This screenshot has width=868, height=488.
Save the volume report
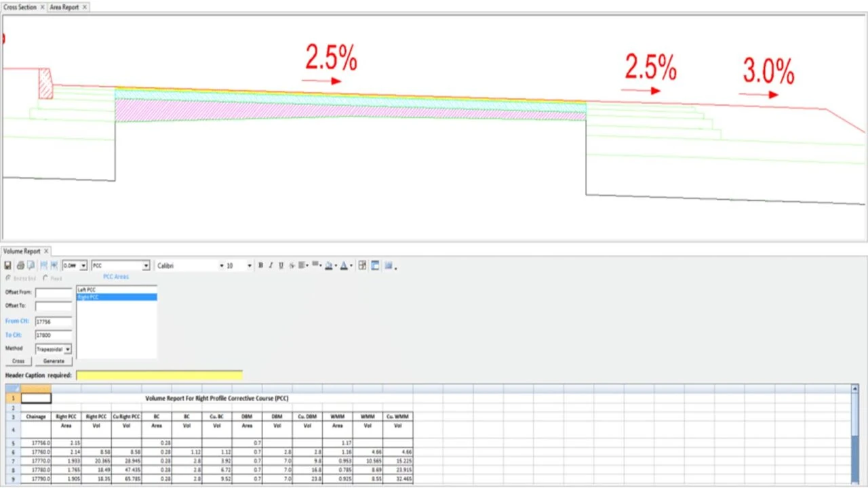(7, 266)
